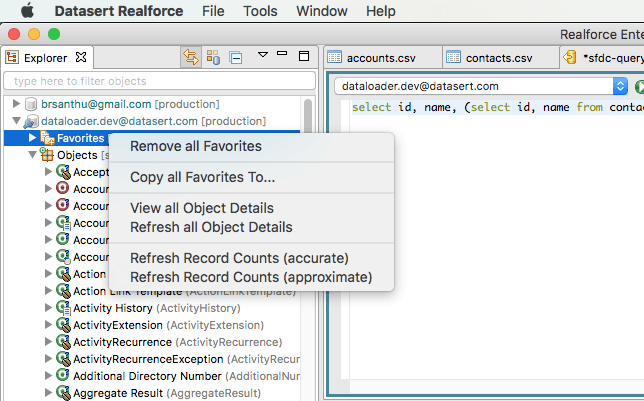Open the Apple menu
Screen dimensions: 644x401
28,11
